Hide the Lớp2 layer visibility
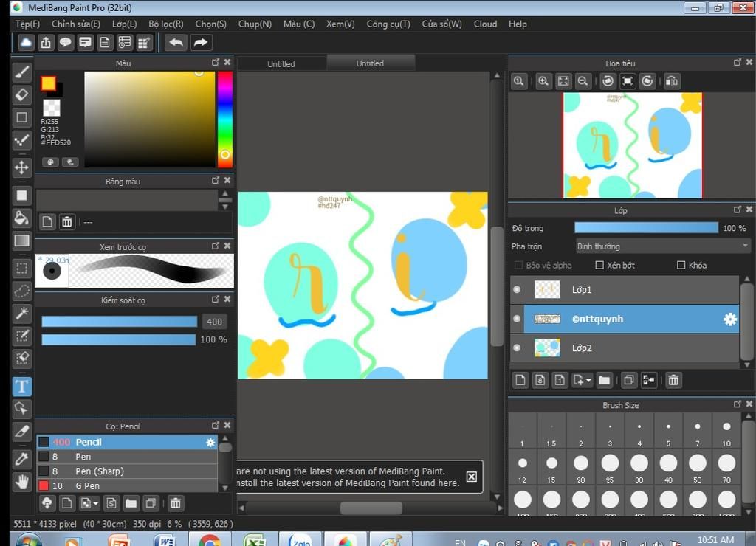 [x=517, y=348]
